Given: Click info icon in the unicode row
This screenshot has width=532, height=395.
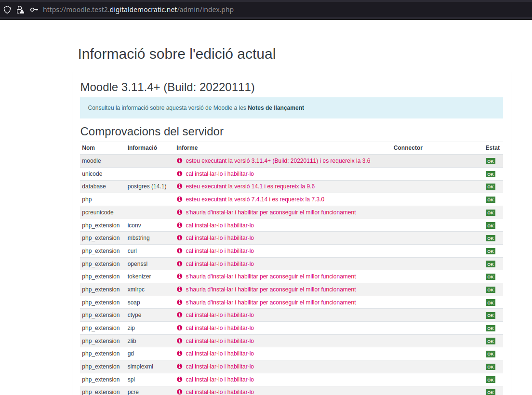Looking at the screenshot, I should pyautogui.click(x=179, y=173).
